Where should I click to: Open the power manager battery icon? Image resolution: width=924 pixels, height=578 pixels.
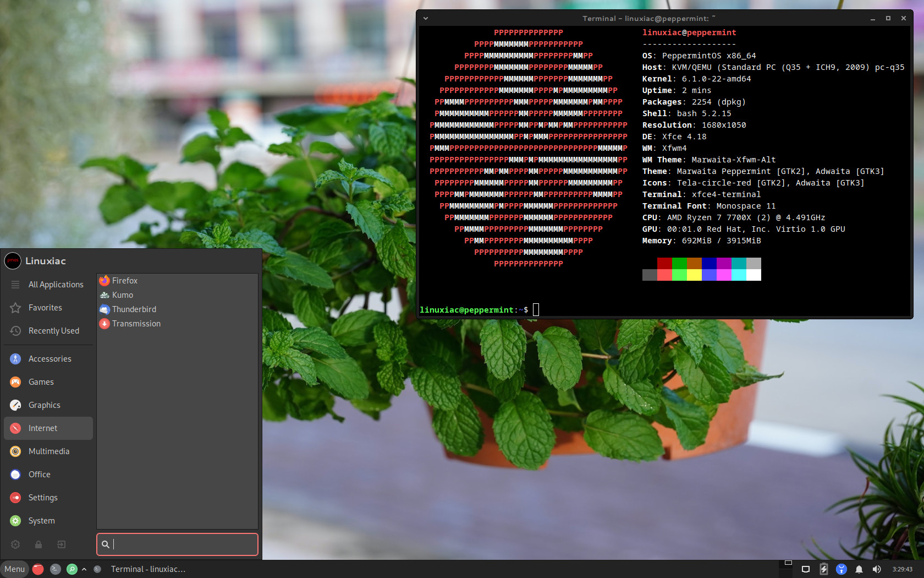(x=823, y=569)
